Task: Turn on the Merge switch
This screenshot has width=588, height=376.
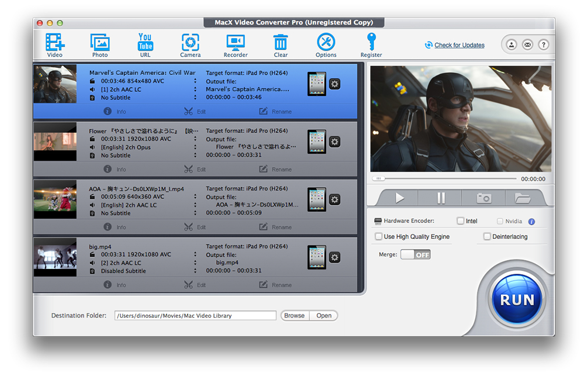Action: 416,255
